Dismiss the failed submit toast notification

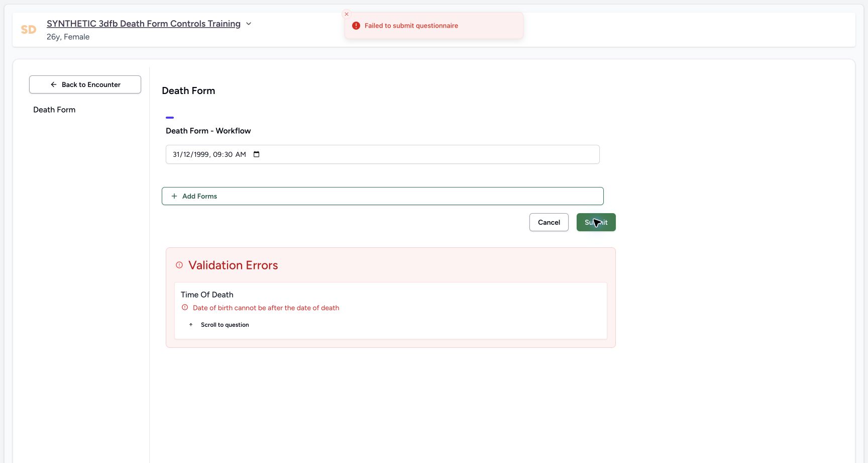pyautogui.click(x=347, y=14)
